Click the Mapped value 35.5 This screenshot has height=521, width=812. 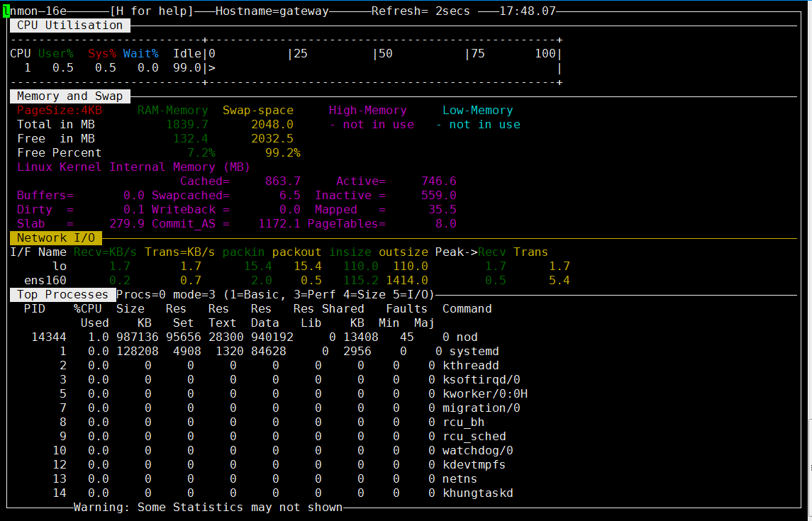[x=443, y=210]
